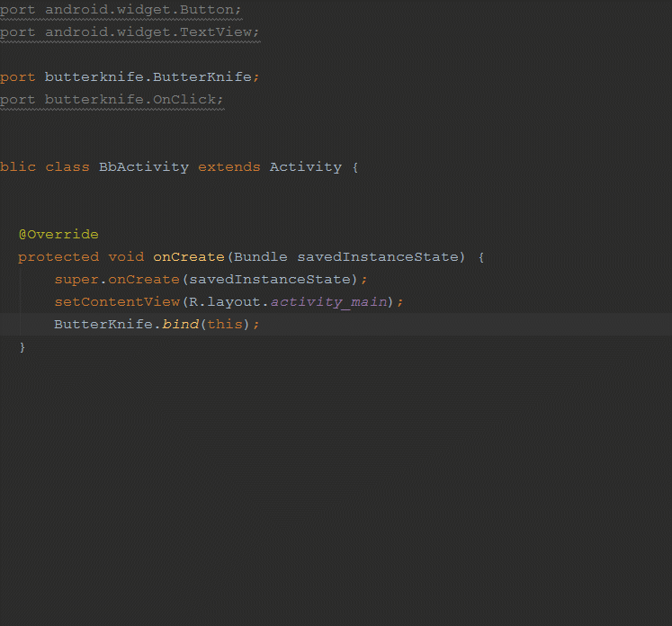
Task: Click the 'activity_main' layout reference
Action: pos(328,302)
